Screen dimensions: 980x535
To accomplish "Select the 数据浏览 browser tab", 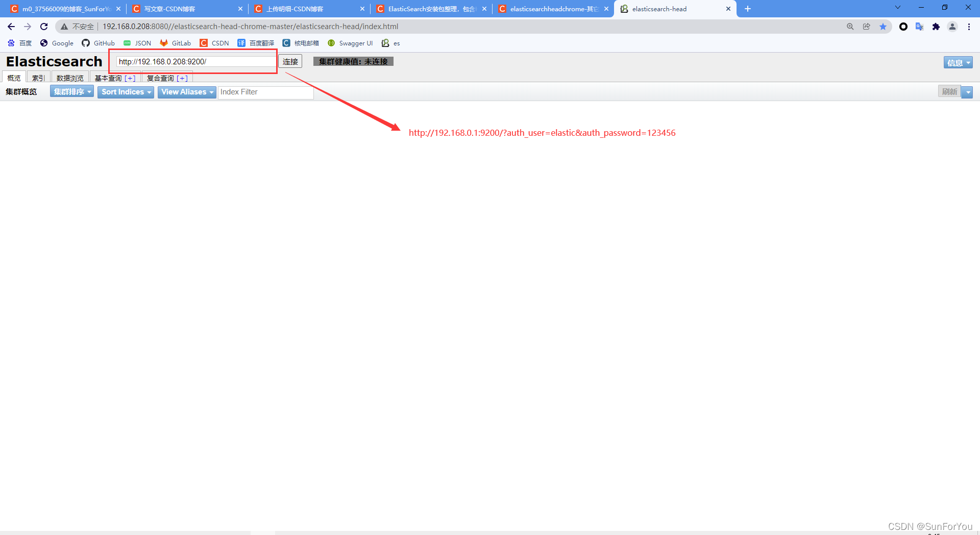I will (x=70, y=78).
